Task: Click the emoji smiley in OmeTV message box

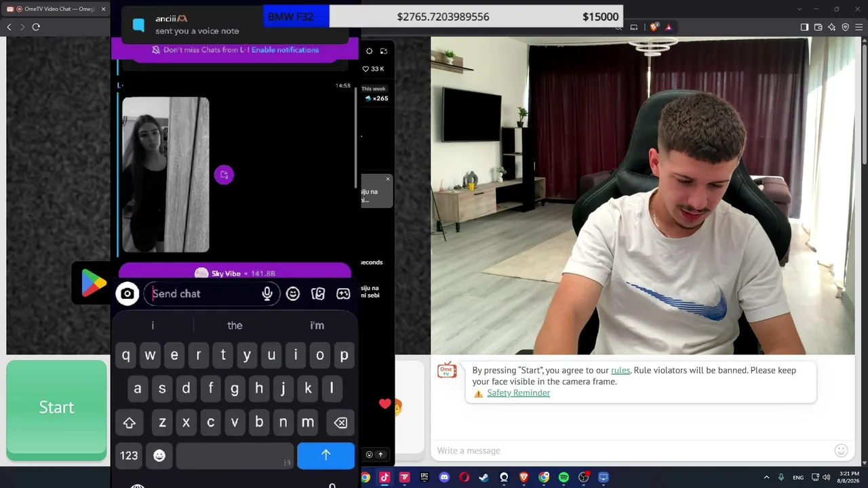Action: (841, 451)
